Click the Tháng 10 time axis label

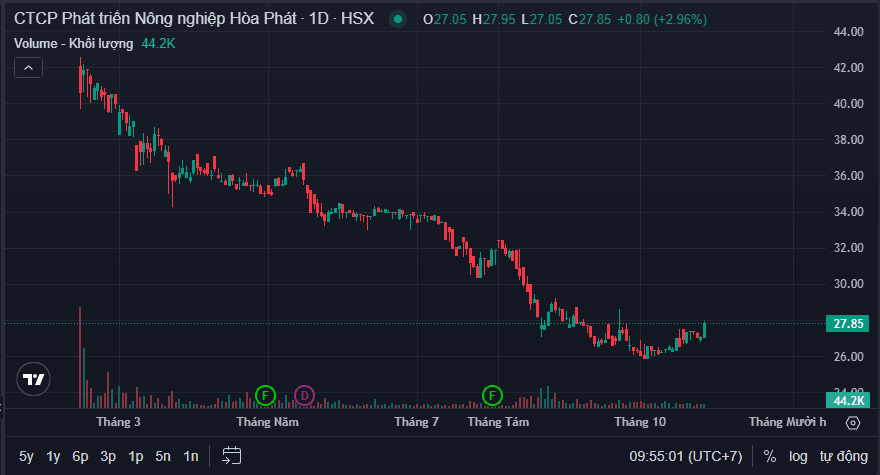click(640, 422)
